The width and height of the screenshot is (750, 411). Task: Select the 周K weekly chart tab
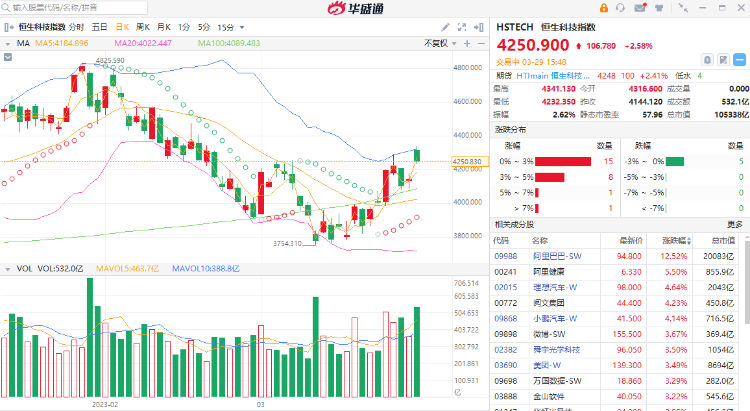143,27
